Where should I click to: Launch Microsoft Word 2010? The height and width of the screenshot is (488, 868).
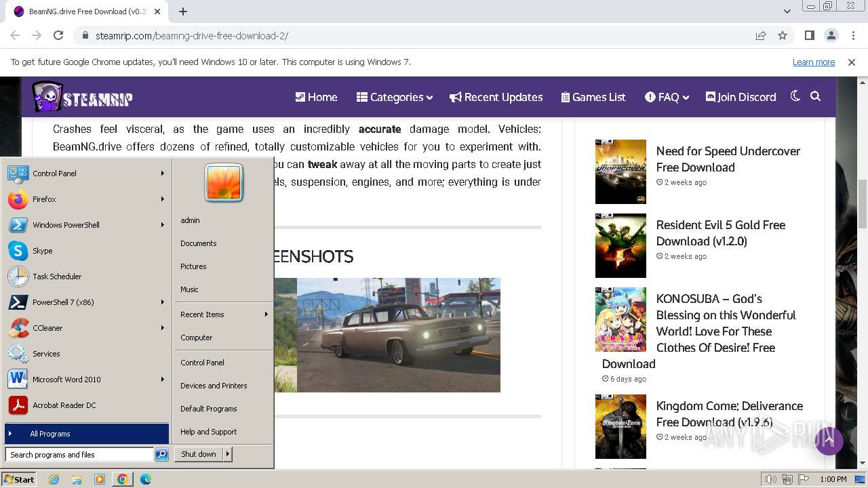coord(18,380)
